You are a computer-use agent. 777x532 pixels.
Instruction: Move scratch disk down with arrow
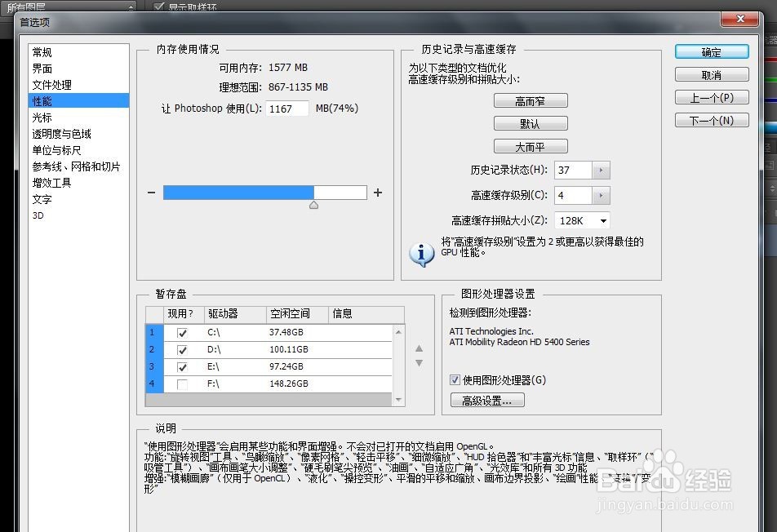pyautogui.click(x=420, y=363)
